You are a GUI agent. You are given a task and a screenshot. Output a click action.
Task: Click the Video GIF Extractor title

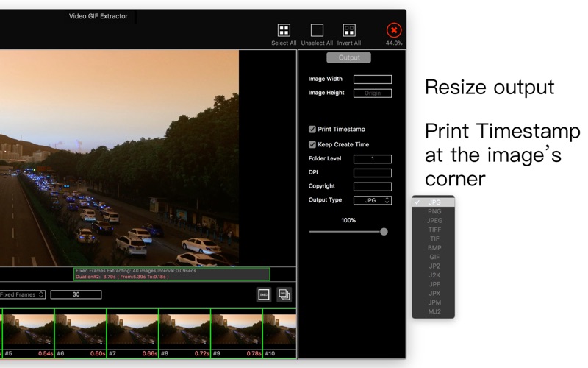coord(98,16)
